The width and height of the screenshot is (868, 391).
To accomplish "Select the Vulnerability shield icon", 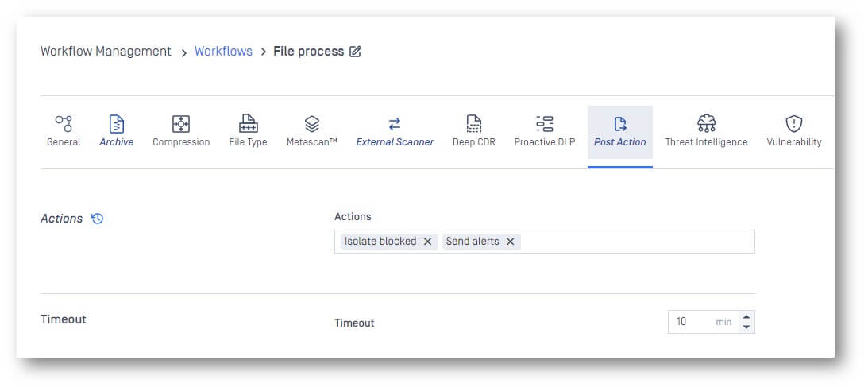I will [794, 123].
